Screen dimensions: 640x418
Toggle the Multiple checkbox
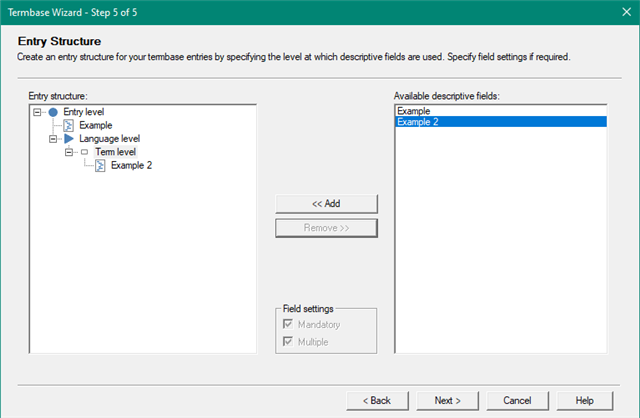288,342
